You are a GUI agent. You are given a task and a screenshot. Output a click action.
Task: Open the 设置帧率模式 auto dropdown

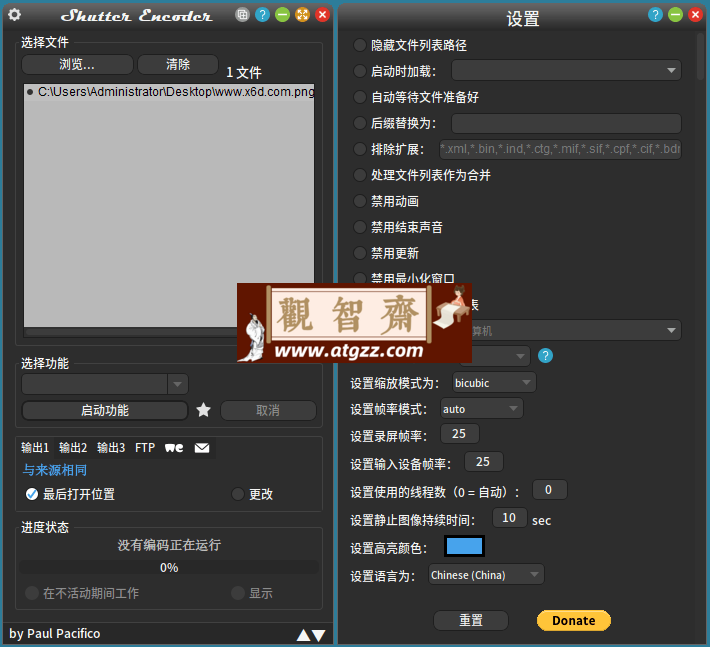482,409
